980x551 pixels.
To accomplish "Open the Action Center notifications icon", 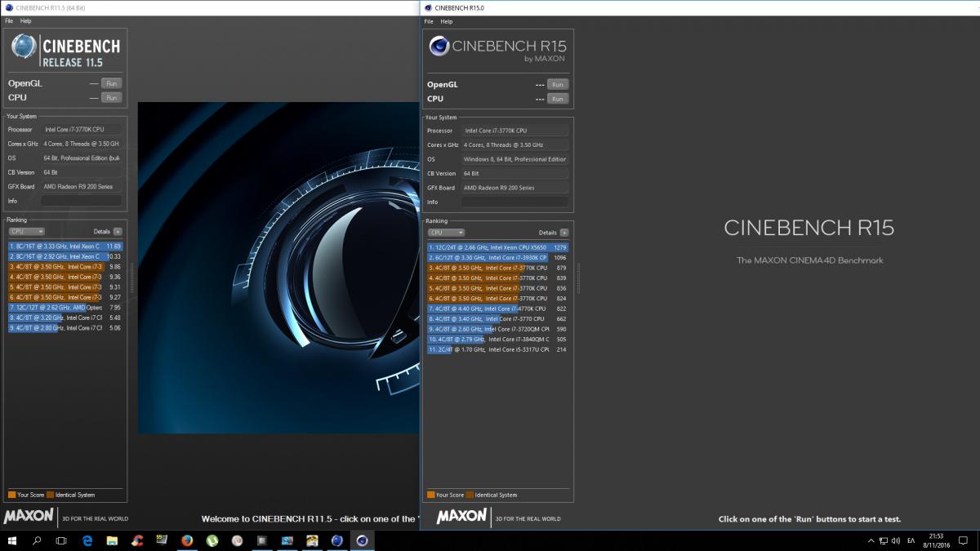I will pos(962,540).
